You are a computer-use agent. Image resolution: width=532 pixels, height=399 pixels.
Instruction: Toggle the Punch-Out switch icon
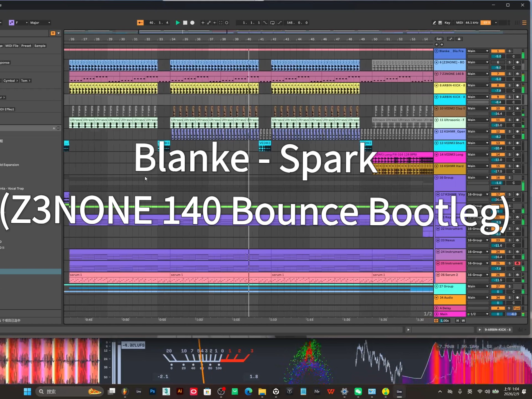280,23
